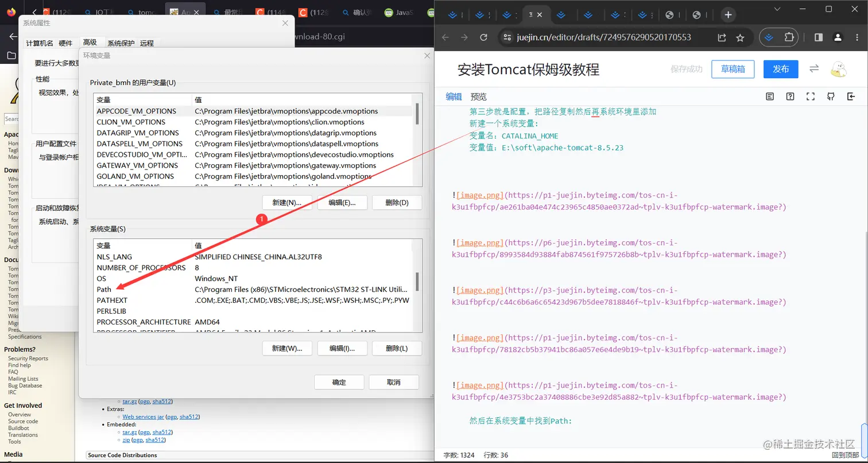Go forward in the Chrome window
Viewport: 868px width, 463px height.
coord(464,37)
